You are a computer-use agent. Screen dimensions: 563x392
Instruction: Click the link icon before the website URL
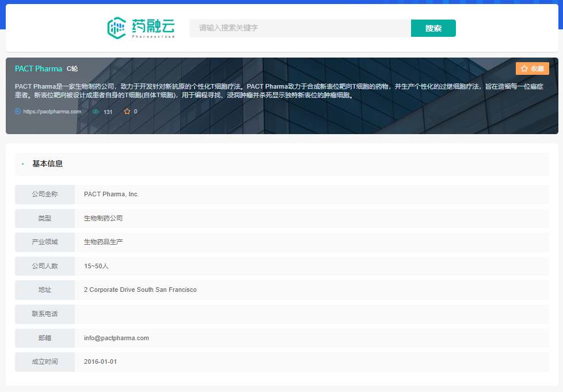[x=18, y=111]
